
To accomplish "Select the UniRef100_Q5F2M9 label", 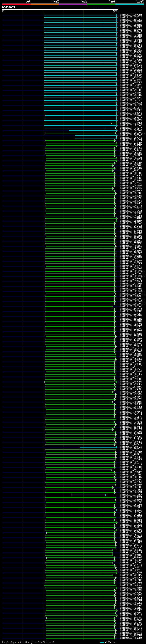I will click(x=131, y=95).
